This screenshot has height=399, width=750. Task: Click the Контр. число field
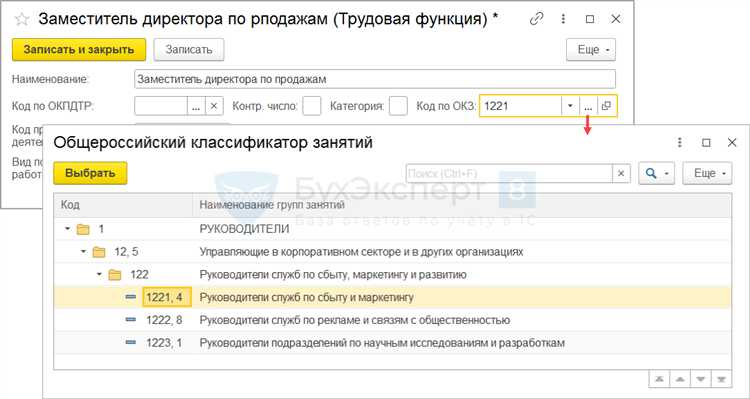[312, 106]
